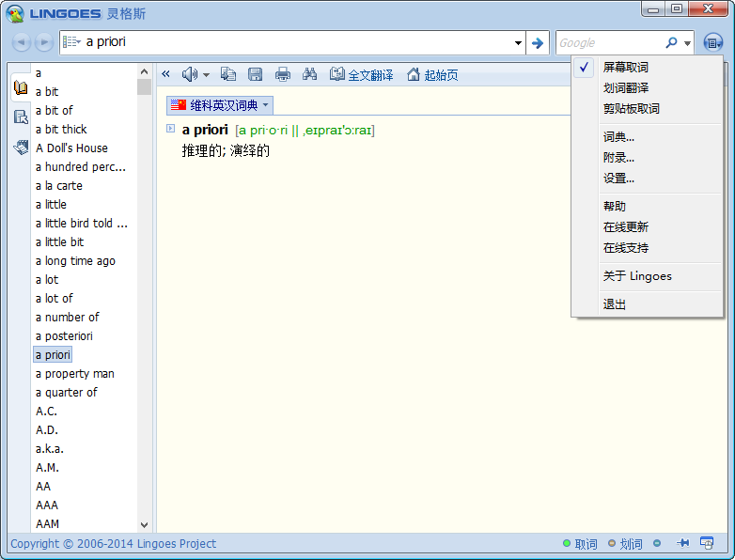Open the word index list icon in search box
Screen dimensions: 735x560
(x=71, y=42)
